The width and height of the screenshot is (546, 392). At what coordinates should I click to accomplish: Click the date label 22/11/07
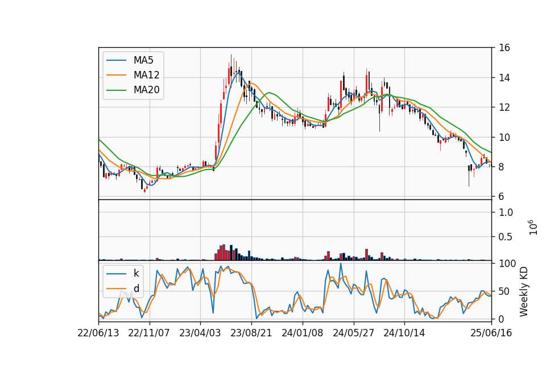[x=149, y=333]
